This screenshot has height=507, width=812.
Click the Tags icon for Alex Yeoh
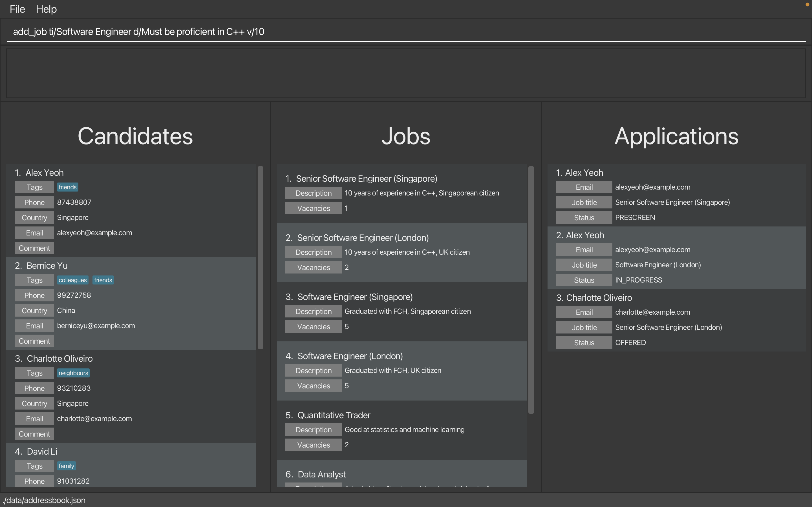click(x=33, y=187)
